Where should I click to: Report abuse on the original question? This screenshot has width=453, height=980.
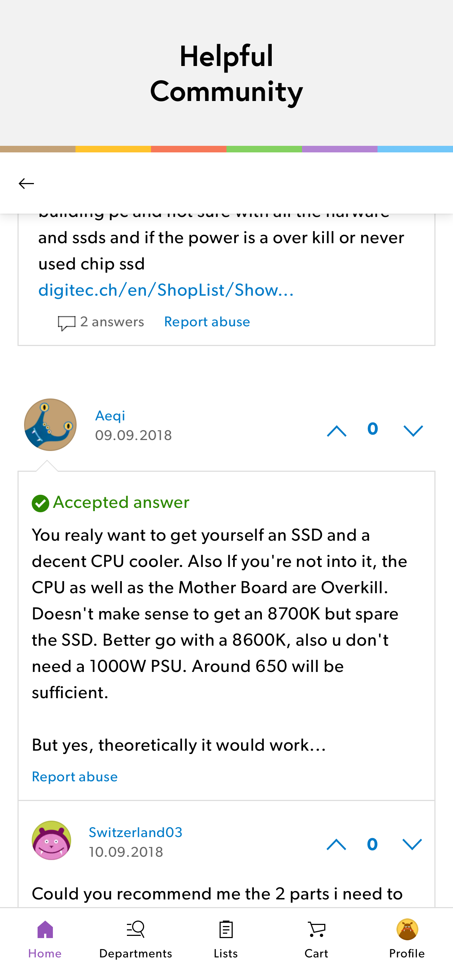pyautogui.click(x=207, y=322)
